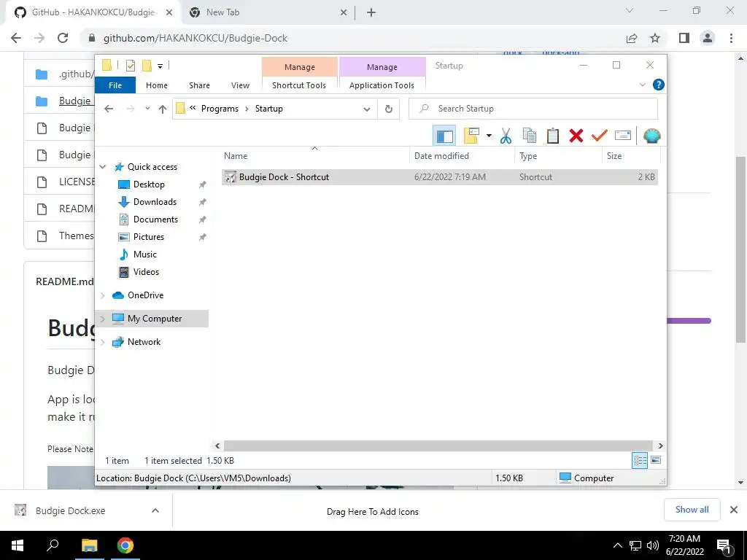The height and width of the screenshot is (560, 747).
Task: Expand the Network tree node
Action: [102, 342]
